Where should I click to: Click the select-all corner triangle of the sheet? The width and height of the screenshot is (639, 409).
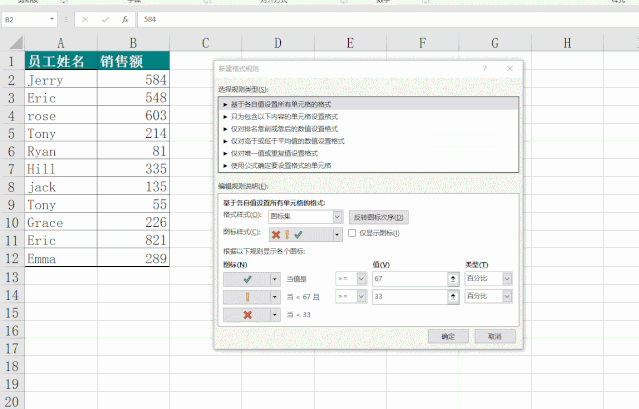tap(12, 43)
